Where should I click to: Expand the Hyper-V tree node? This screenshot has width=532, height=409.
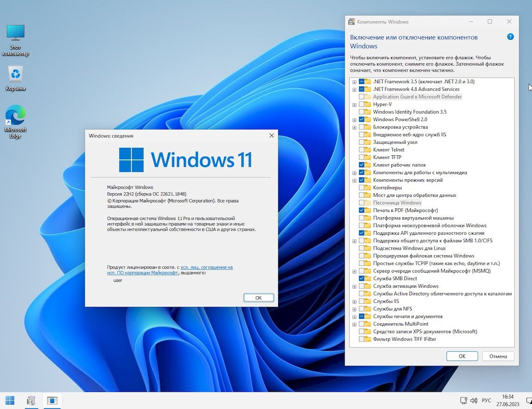click(354, 105)
